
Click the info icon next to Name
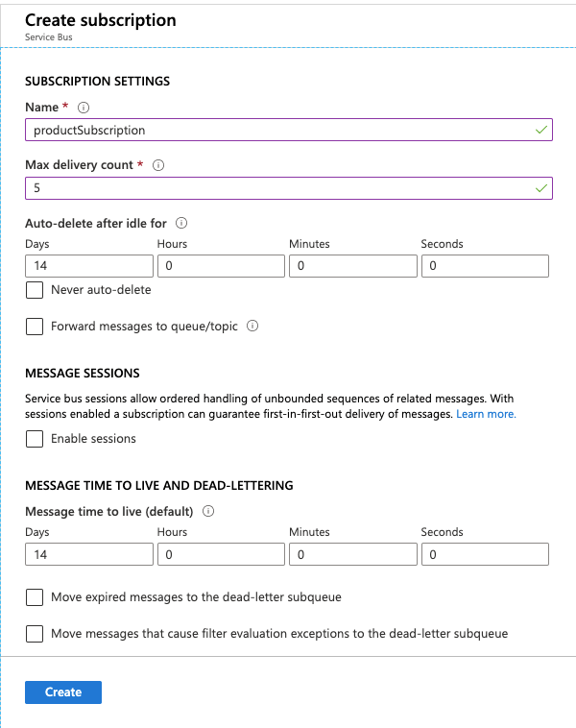[84, 108]
